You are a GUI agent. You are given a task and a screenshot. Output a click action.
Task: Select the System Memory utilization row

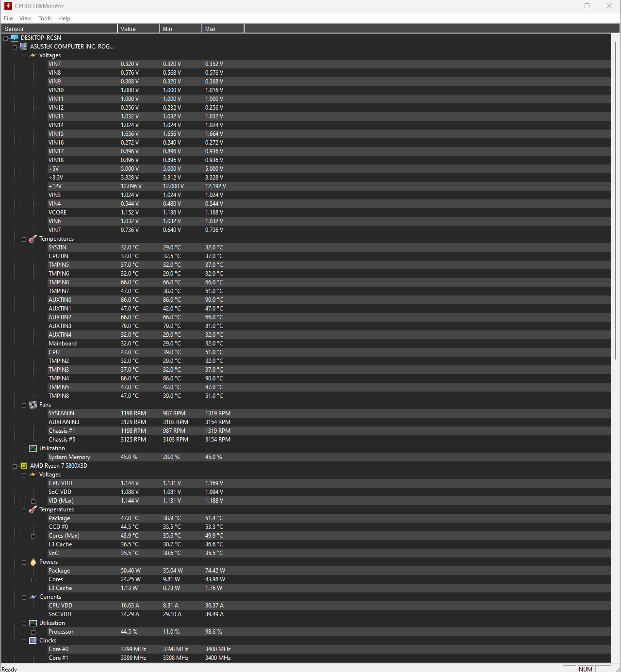point(329,457)
